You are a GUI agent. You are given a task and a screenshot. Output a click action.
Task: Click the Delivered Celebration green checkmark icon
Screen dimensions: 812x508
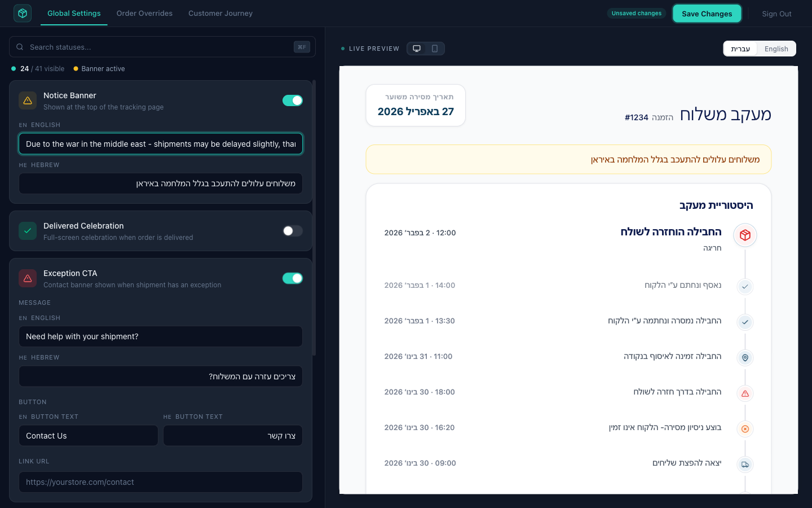[x=28, y=231]
